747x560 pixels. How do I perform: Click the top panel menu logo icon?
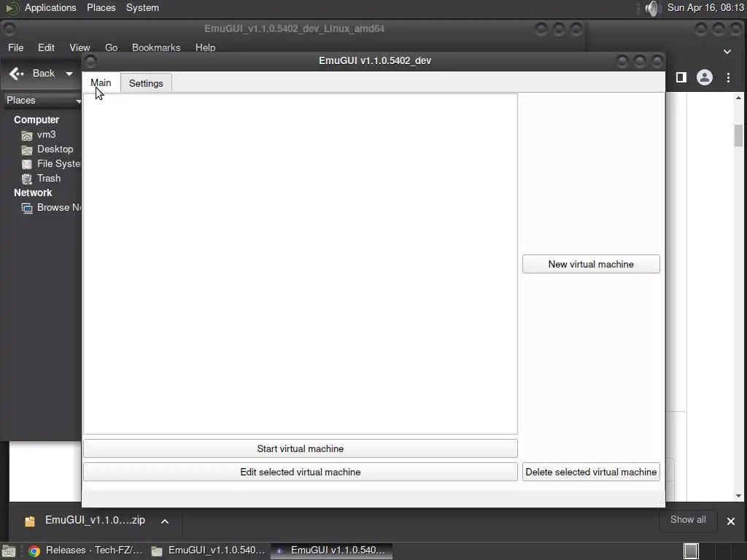12,8
